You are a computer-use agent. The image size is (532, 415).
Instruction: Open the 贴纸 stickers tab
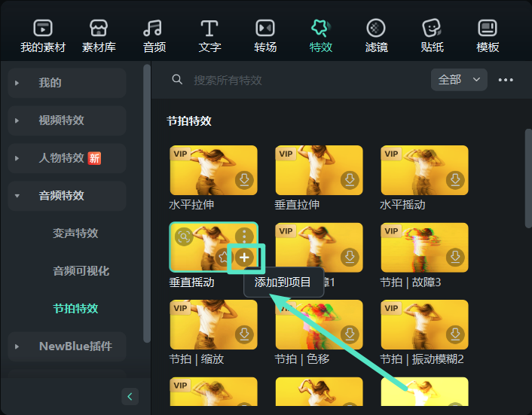tap(432, 36)
